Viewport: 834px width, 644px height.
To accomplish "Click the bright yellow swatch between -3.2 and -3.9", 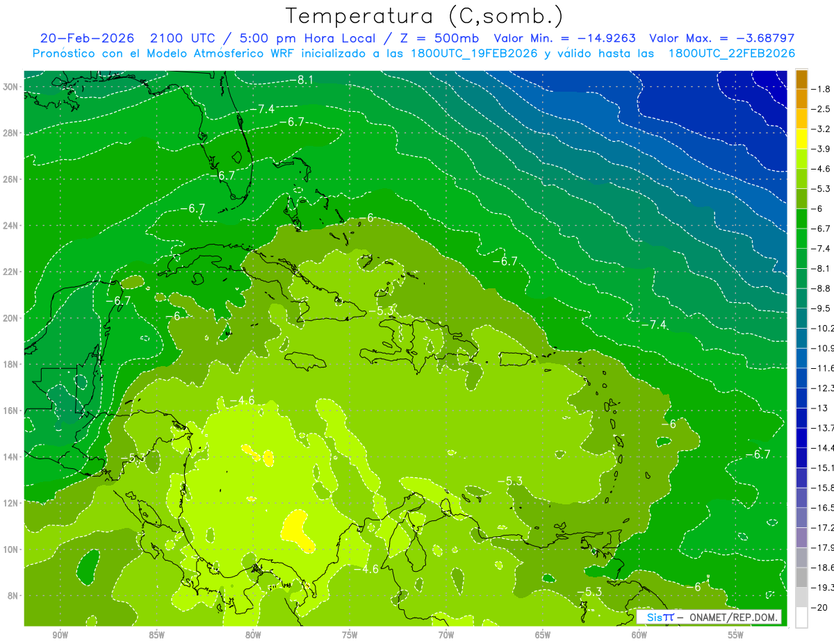I will (x=801, y=139).
